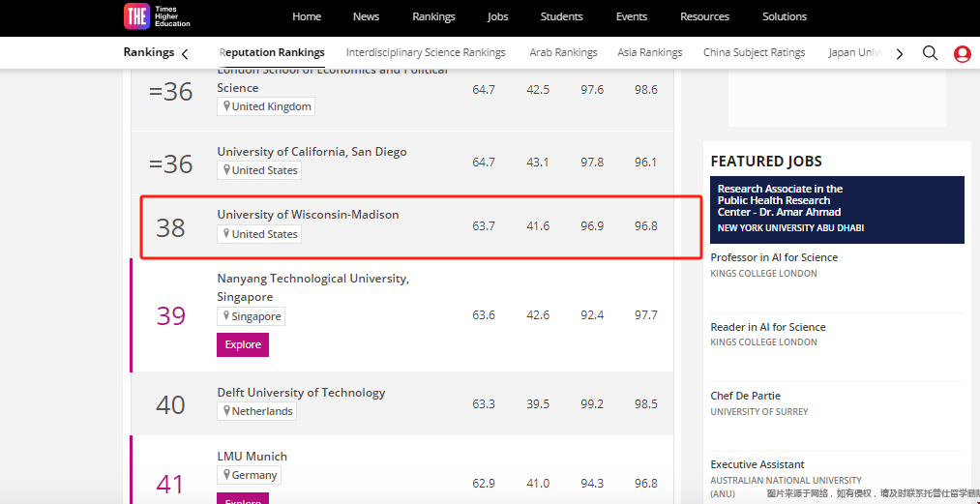This screenshot has width=980, height=504.
Task: Open the search magnifier icon
Action: click(x=930, y=53)
